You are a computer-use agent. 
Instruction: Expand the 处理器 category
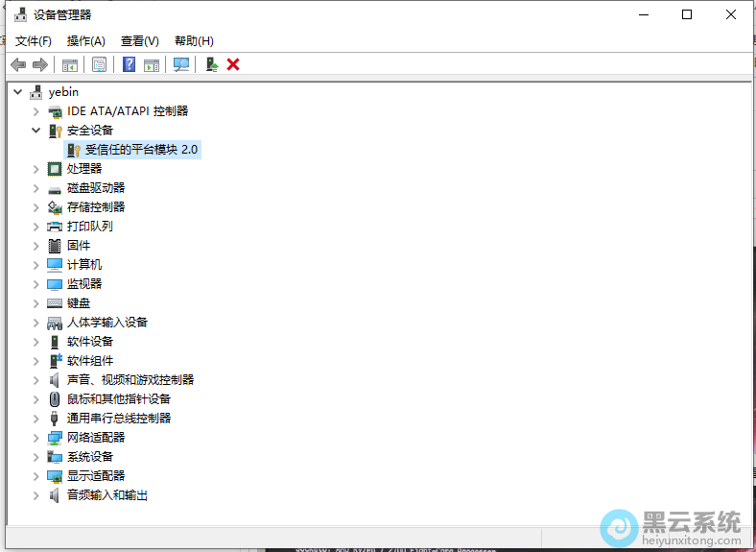[36, 169]
